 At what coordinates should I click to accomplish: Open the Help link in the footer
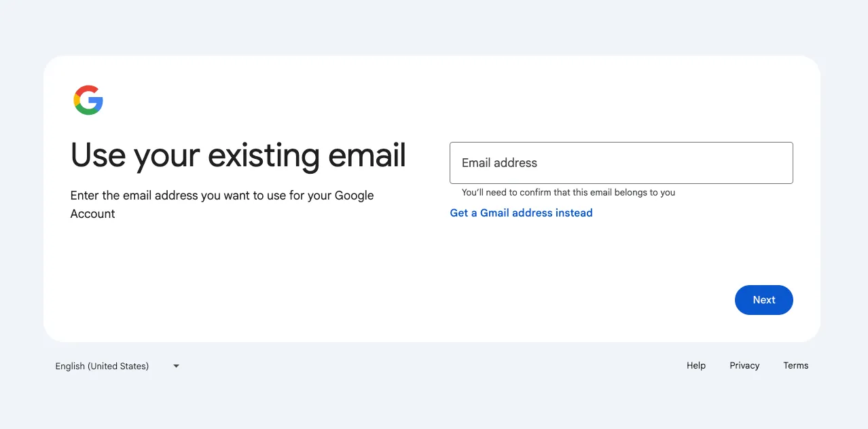(696, 366)
